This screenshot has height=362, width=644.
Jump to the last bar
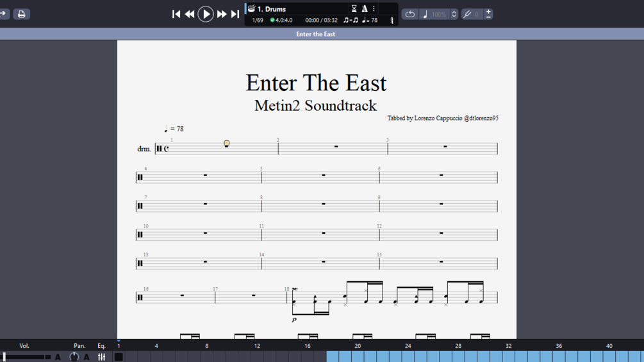[x=235, y=14]
